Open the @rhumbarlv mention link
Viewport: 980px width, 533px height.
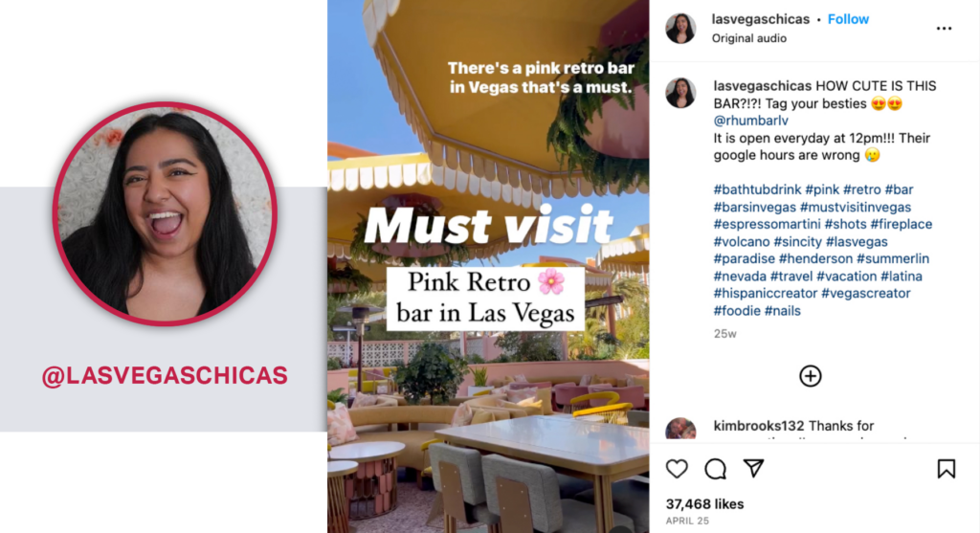(750, 121)
